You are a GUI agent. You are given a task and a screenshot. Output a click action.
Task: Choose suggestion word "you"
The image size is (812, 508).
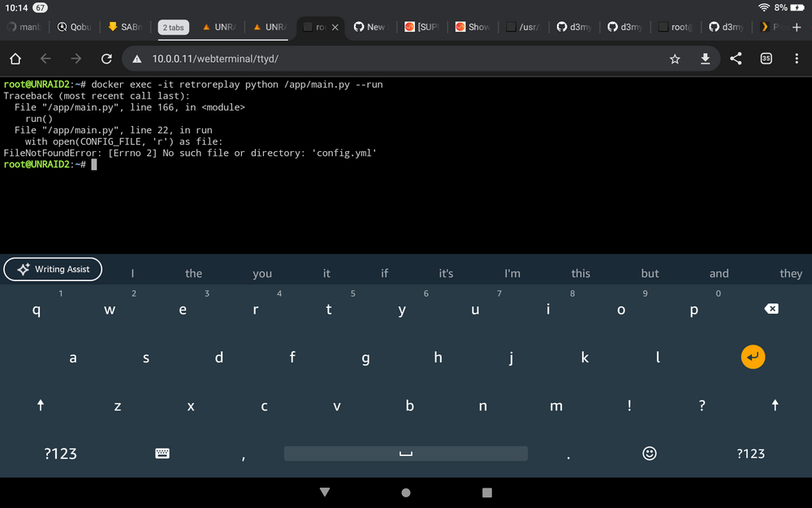[262, 273]
